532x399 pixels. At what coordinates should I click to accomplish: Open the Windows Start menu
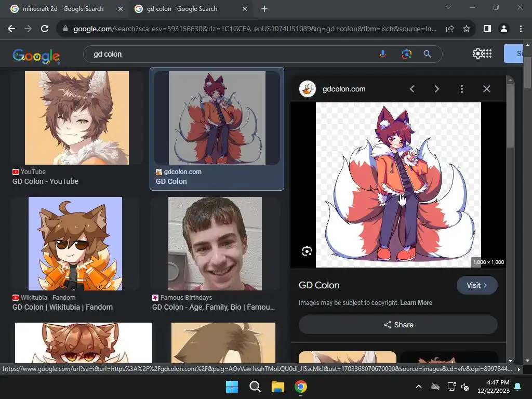tap(232, 387)
